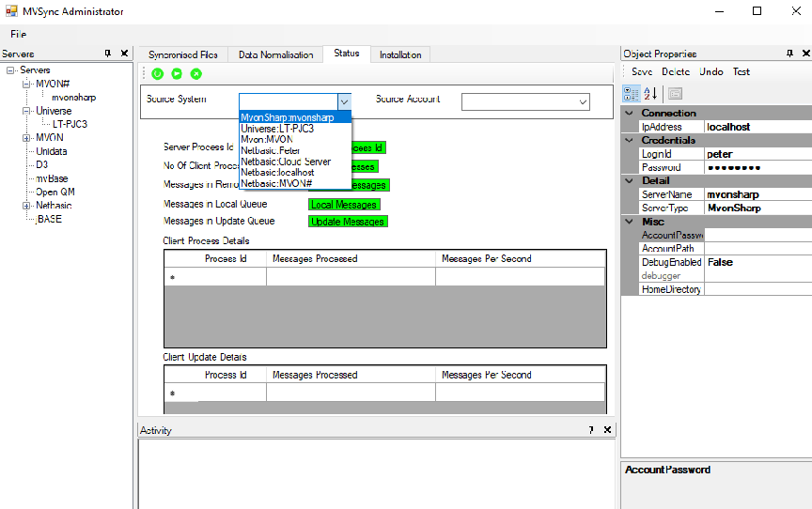The width and height of the screenshot is (812, 509).
Task: Select Open QM node in tree
Action: point(55,192)
